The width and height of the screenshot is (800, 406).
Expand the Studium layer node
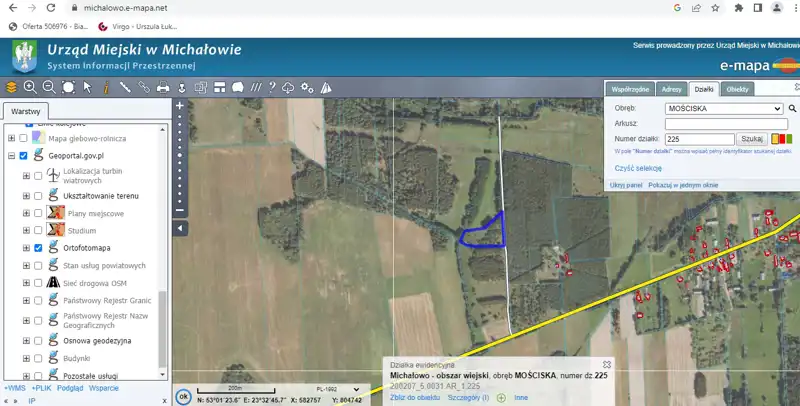click(x=26, y=230)
